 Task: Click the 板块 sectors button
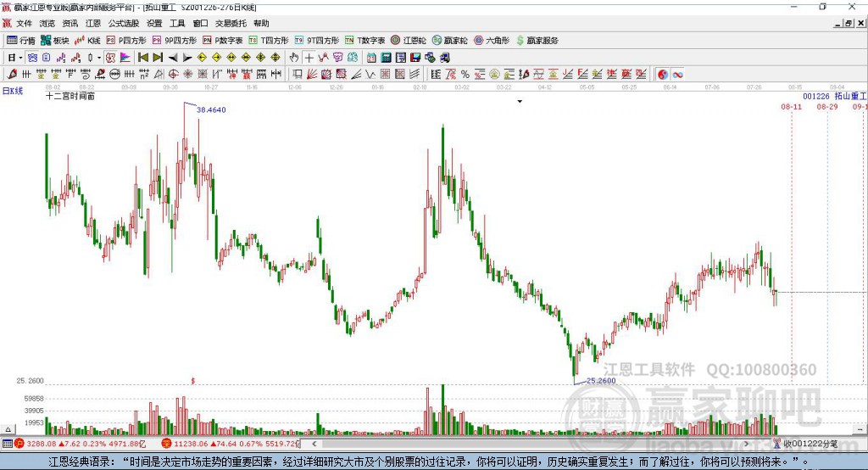coord(55,41)
